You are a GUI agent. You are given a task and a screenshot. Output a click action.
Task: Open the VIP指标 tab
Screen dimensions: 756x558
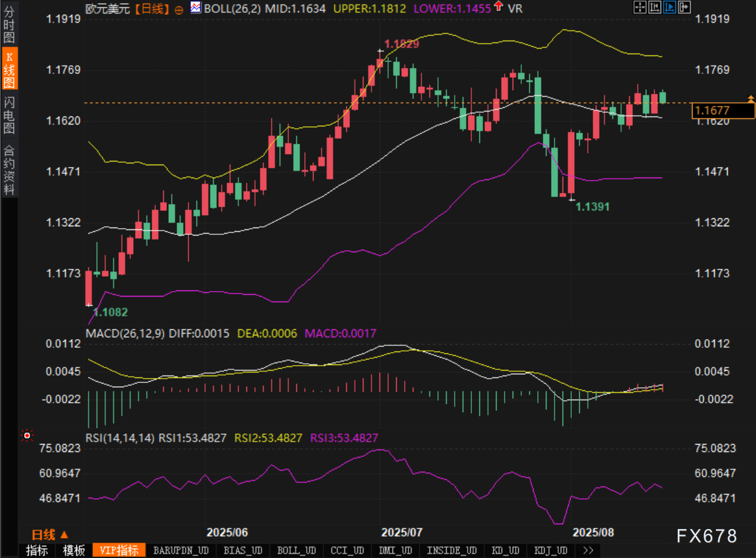pos(119,550)
